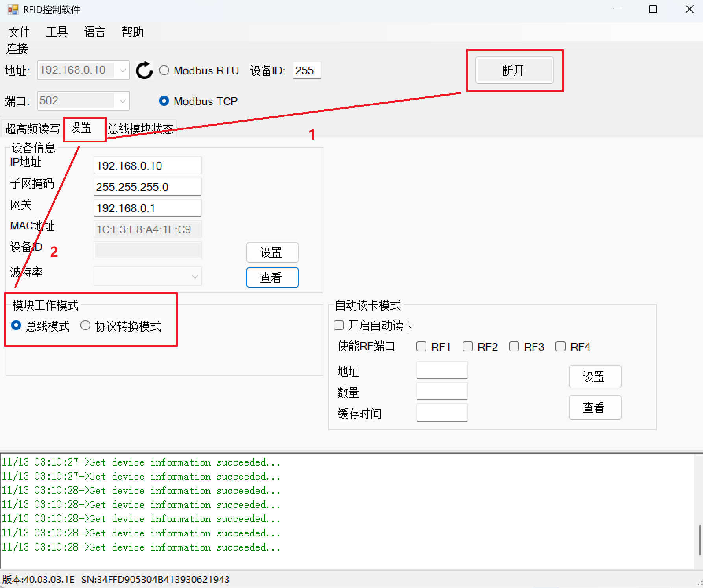This screenshot has height=588, width=703.
Task: Open the 帮助 menu
Action: tap(133, 32)
